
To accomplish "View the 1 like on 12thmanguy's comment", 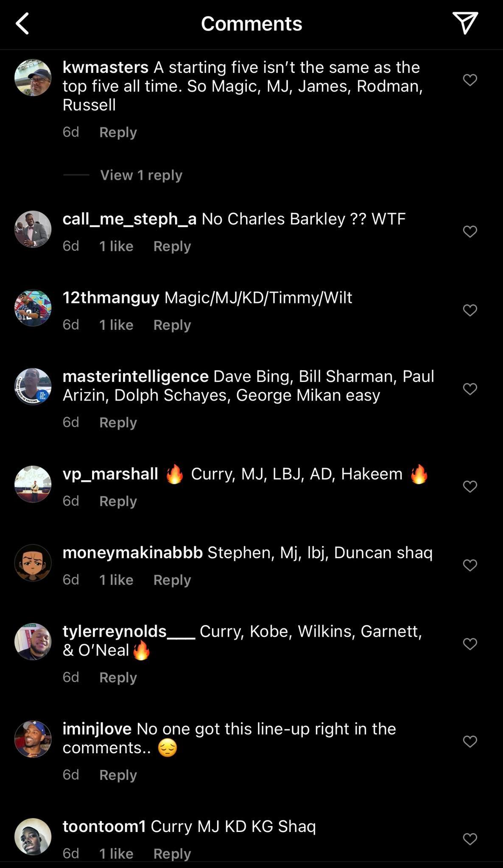I will click(116, 325).
